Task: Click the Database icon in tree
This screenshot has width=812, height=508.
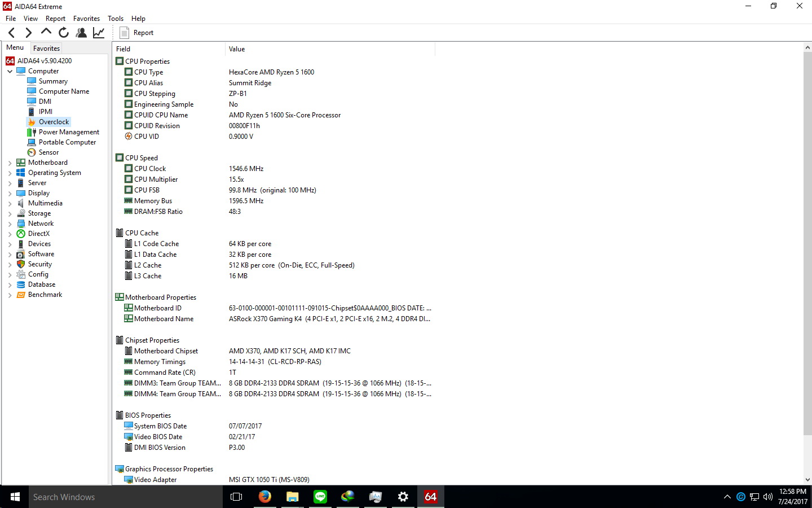Action: pyautogui.click(x=21, y=284)
